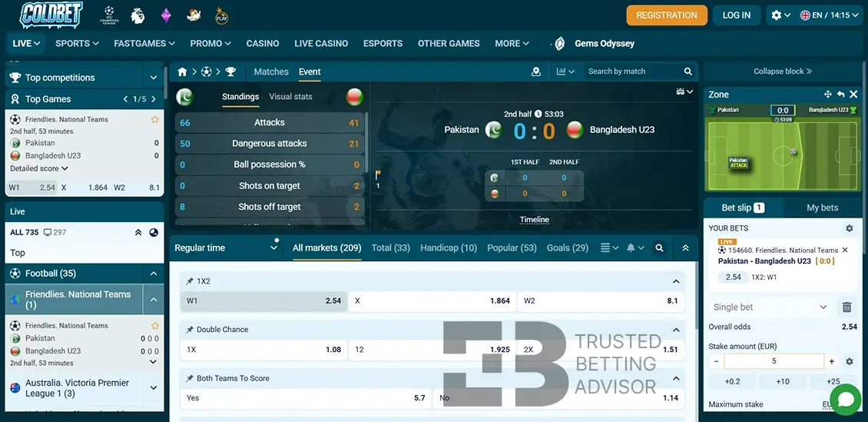
Task: Open header settings gear dropdown
Action: tap(780, 15)
